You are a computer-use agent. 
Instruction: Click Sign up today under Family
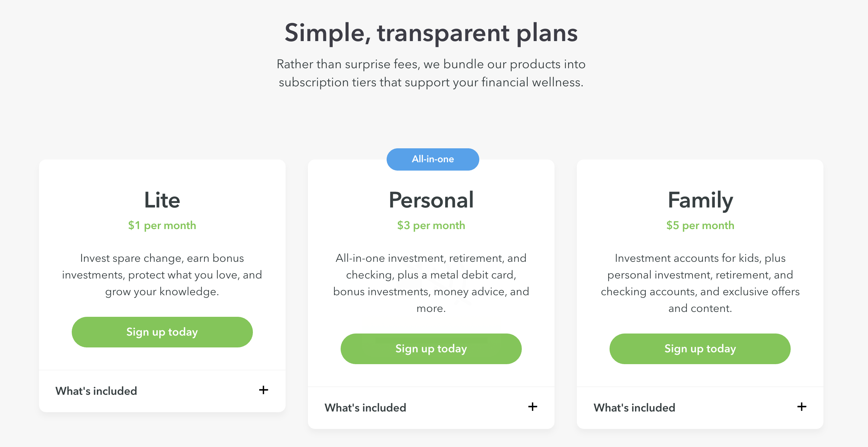click(x=700, y=348)
